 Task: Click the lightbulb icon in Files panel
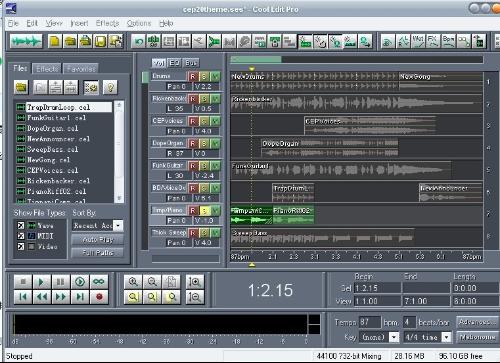pyautogui.click(x=110, y=87)
